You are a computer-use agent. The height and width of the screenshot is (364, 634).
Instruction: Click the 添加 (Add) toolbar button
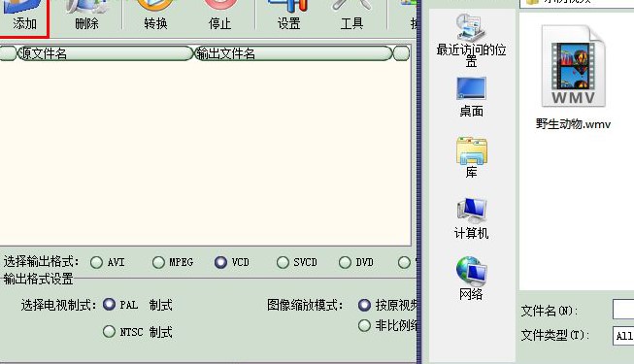[x=23, y=17]
